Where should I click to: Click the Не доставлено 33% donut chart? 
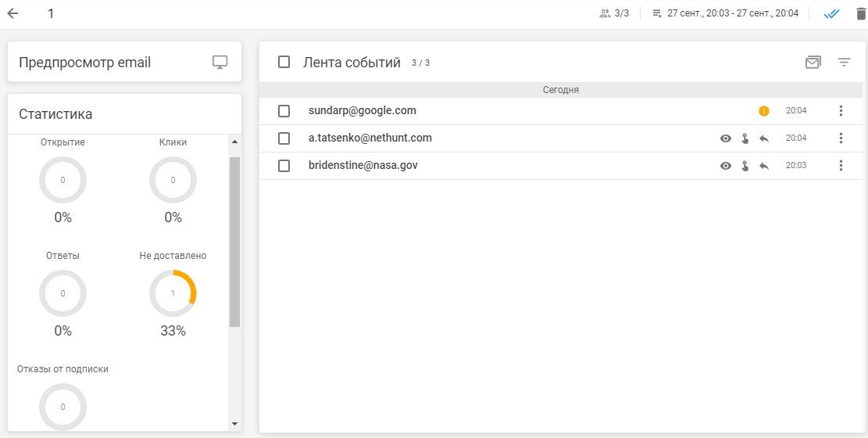pos(173,293)
